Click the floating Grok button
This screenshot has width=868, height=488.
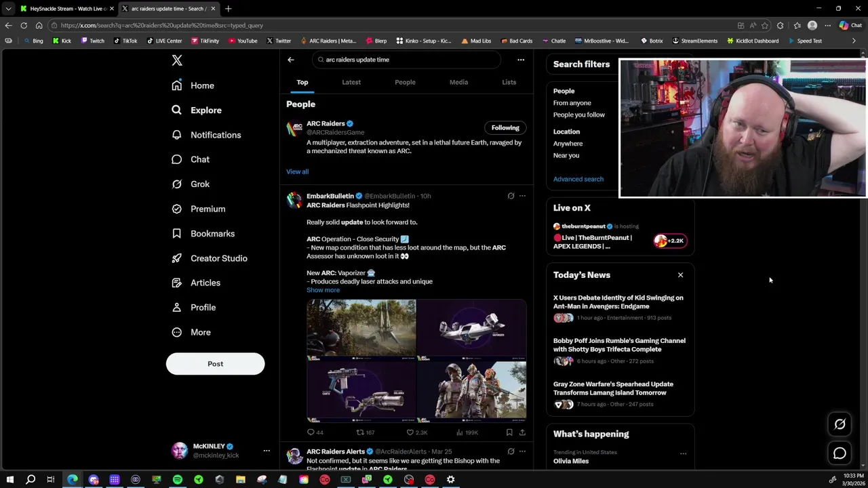(840, 424)
